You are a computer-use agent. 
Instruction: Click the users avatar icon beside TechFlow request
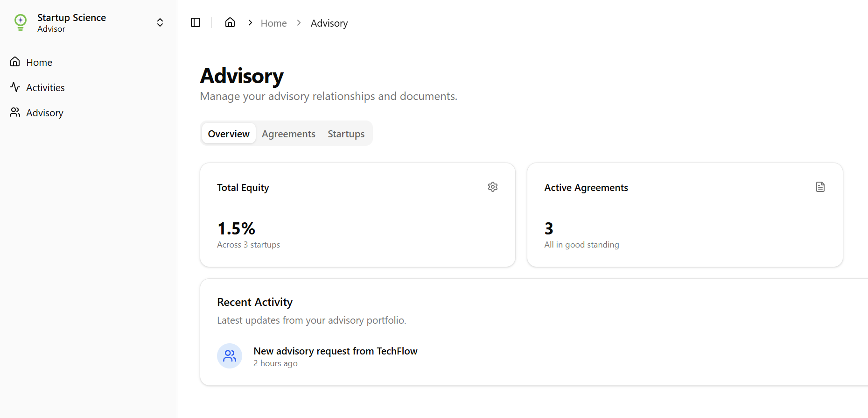click(x=230, y=356)
